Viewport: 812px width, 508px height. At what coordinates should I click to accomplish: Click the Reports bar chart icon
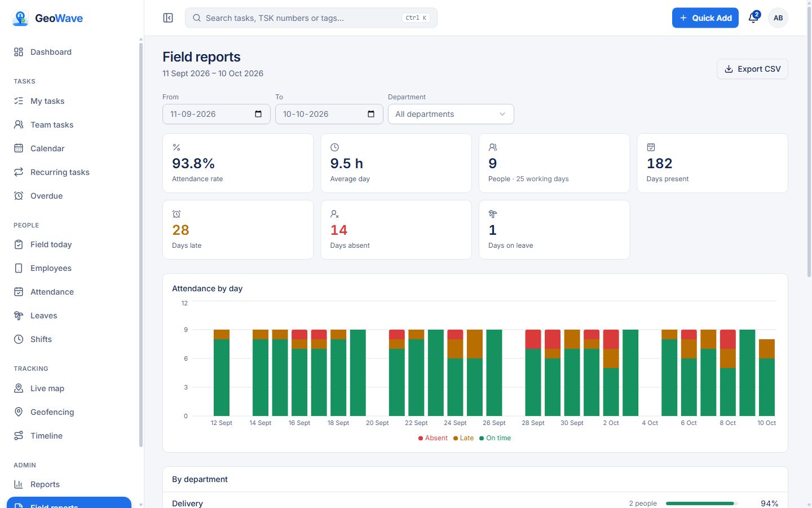tap(19, 484)
